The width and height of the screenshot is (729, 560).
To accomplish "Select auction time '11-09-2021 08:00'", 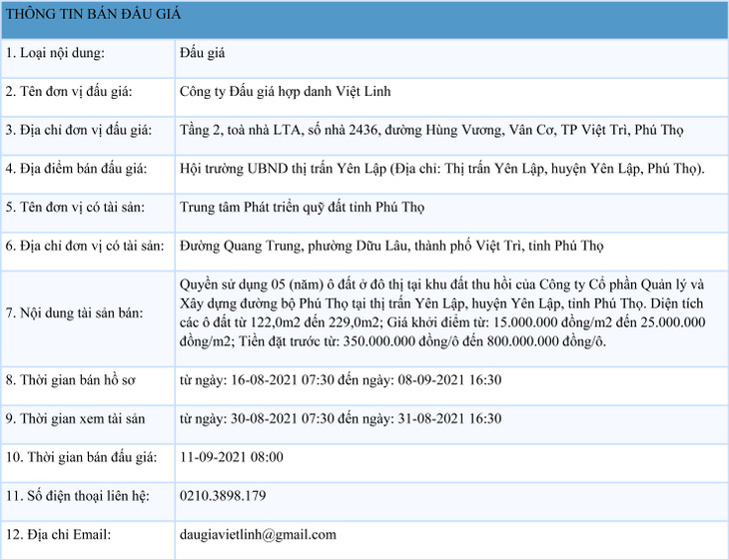I will click(232, 457).
